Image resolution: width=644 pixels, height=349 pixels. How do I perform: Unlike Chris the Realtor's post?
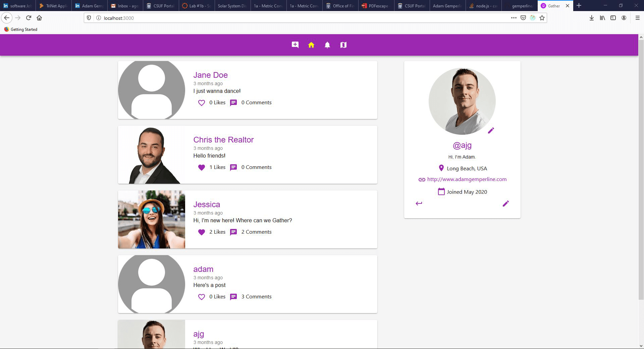pyautogui.click(x=201, y=168)
